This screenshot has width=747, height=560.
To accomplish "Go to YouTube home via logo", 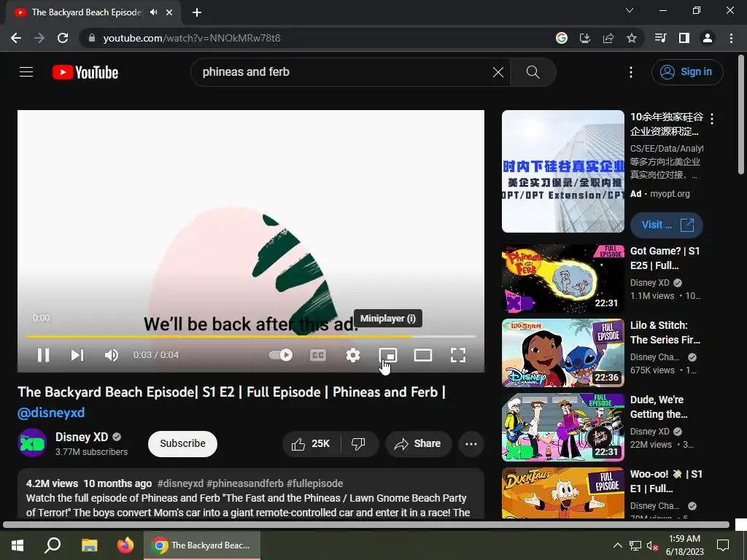I will pos(85,72).
